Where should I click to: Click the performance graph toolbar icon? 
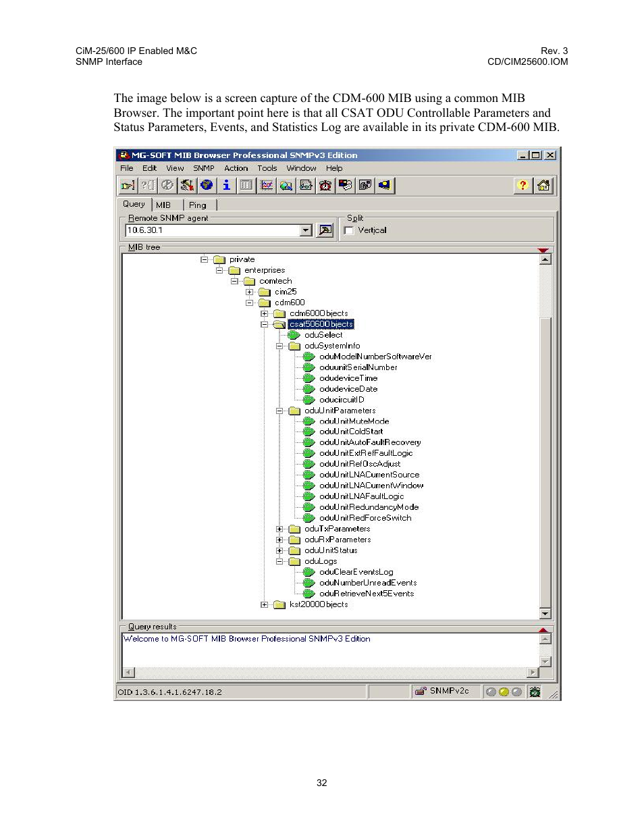[267, 185]
